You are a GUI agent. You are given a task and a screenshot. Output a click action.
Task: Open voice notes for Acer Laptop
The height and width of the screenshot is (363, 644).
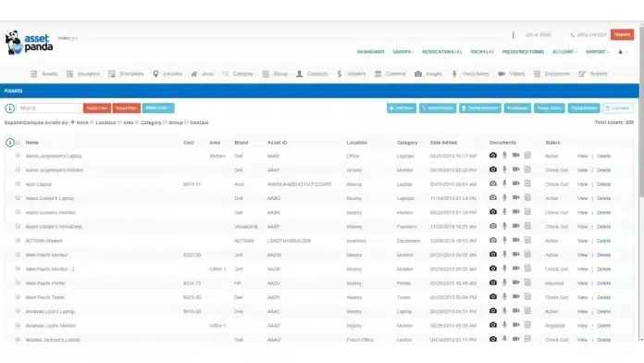(x=504, y=183)
